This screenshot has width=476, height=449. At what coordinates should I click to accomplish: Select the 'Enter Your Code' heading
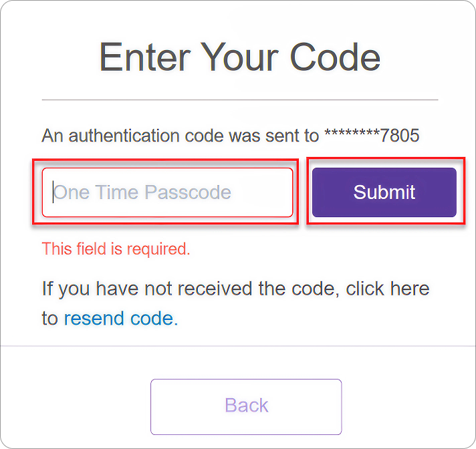[240, 57]
